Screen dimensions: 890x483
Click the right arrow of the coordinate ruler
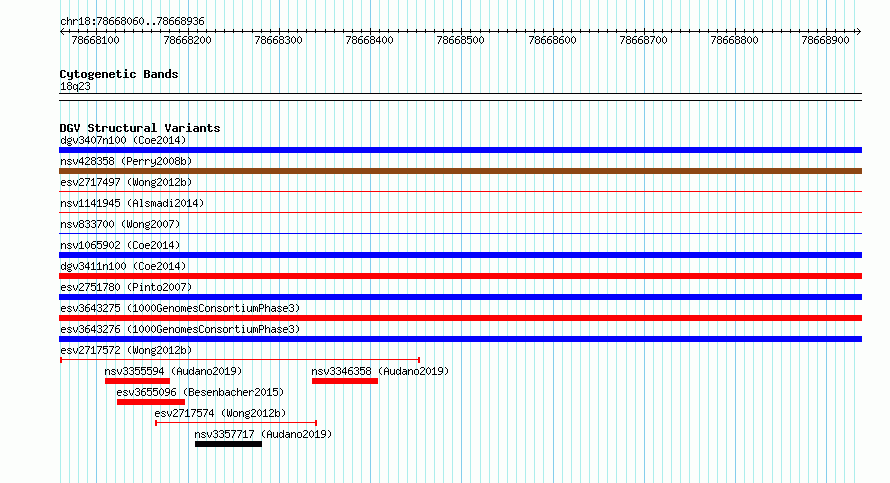coord(859,32)
